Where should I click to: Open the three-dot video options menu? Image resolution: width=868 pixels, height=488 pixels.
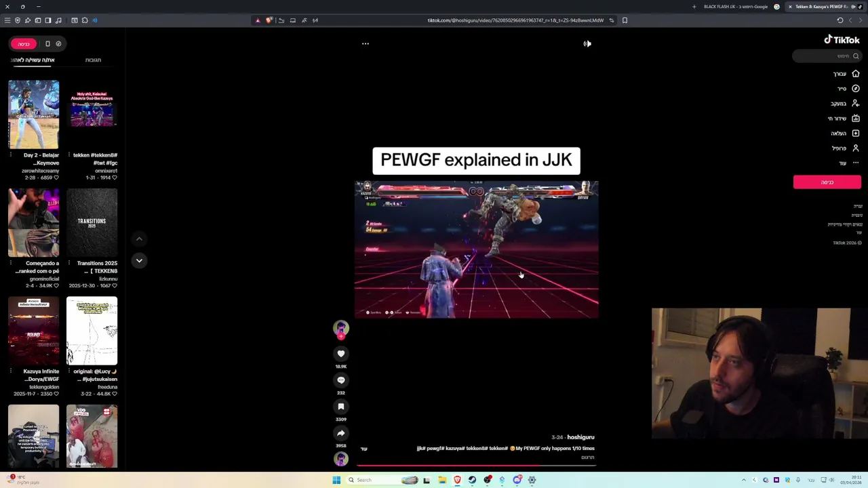tap(366, 43)
